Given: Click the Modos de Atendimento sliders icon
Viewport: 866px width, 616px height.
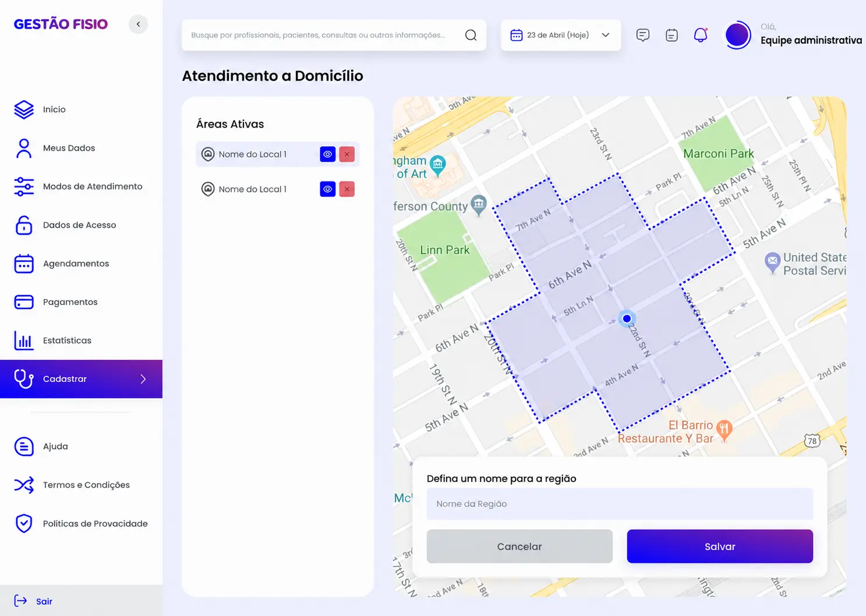Looking at the screenshot, I should pos(24,186).
